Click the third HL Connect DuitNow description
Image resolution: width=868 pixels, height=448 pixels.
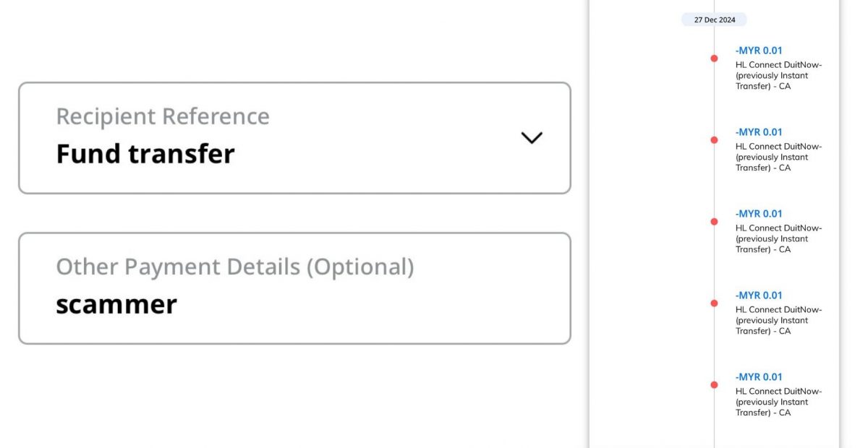tap(778, 238)
